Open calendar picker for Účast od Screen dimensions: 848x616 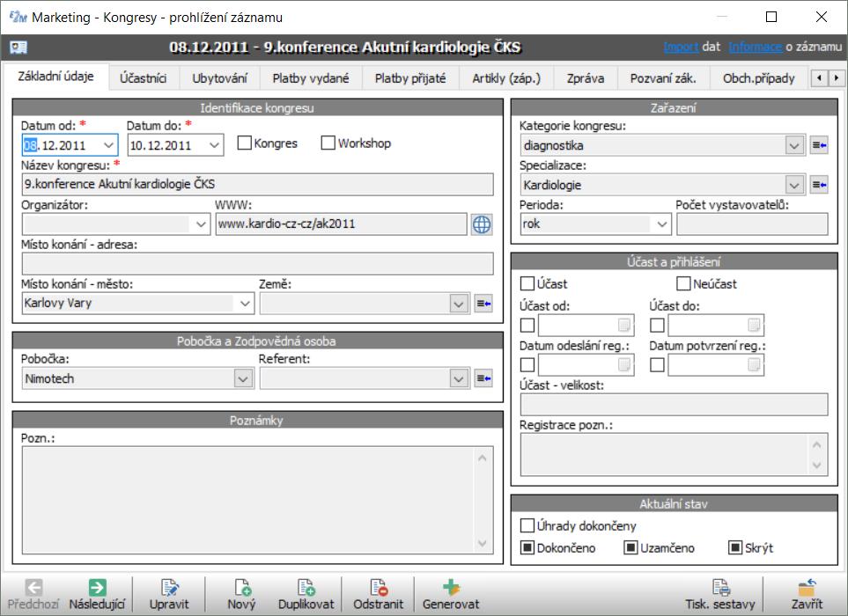624,325
